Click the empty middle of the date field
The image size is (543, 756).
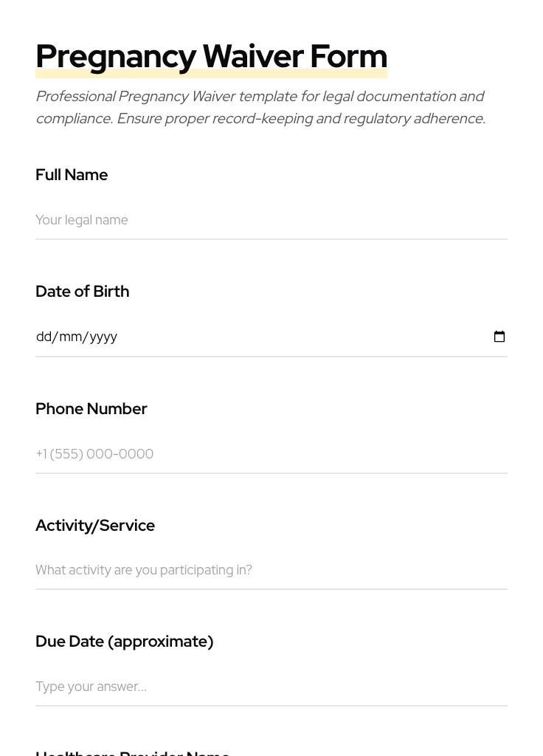point(295,337)
